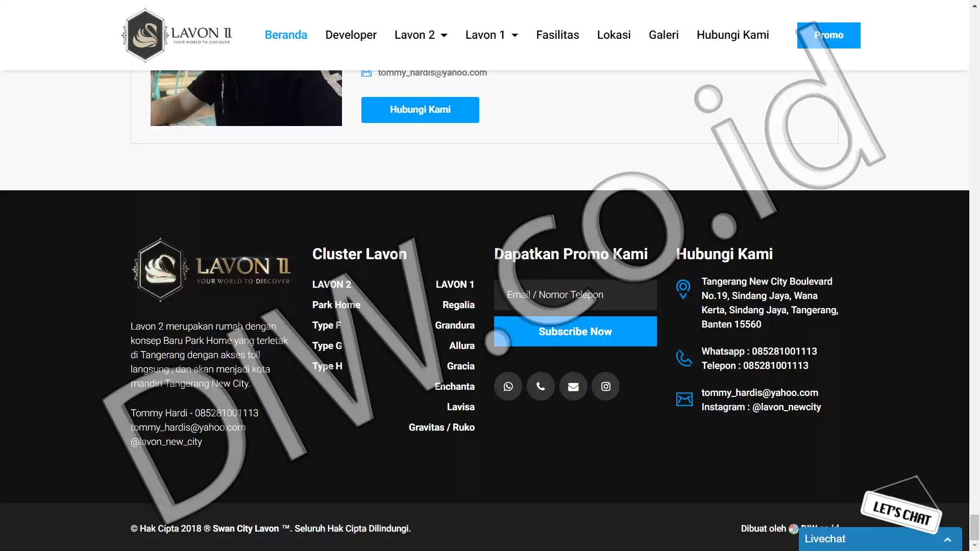Image resolution: width=980 pixels, height=551 pixels.
Task: Click the Instagram round icon in footer
Action: pos(605,386)
